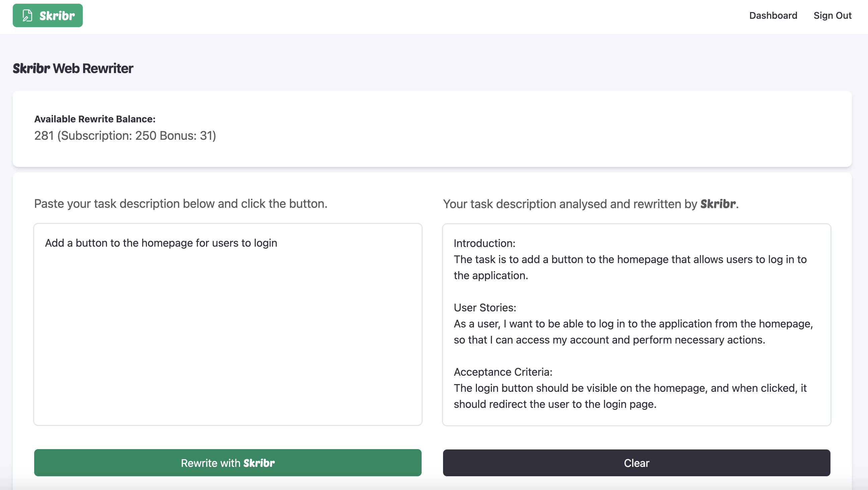Screen dimensions: 868x490
Task: Click the 'Paste your task description below' instruction
Action: tap(181, 203)
